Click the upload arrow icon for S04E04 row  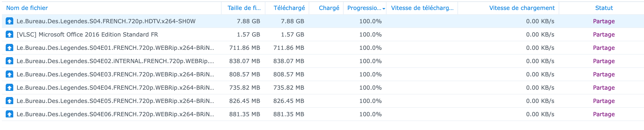[x=9, y=88]
